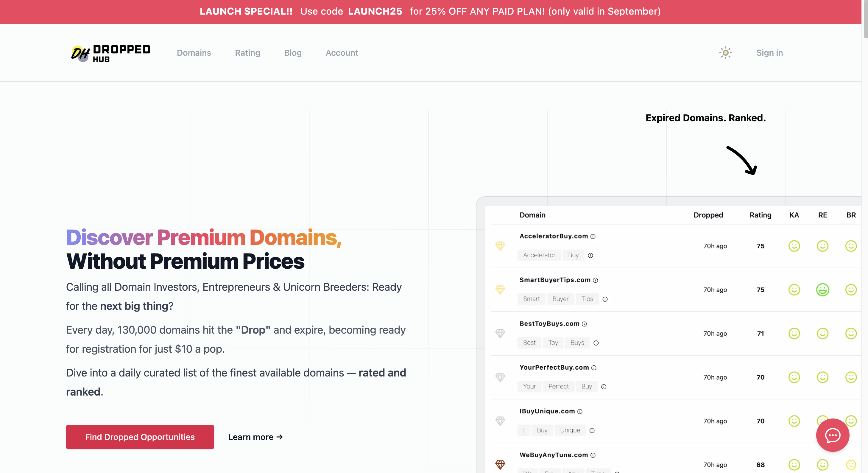The image size is (868, 473).
Task: Click info icon after the Accelerator Buy tags
Action: point(590,256)
